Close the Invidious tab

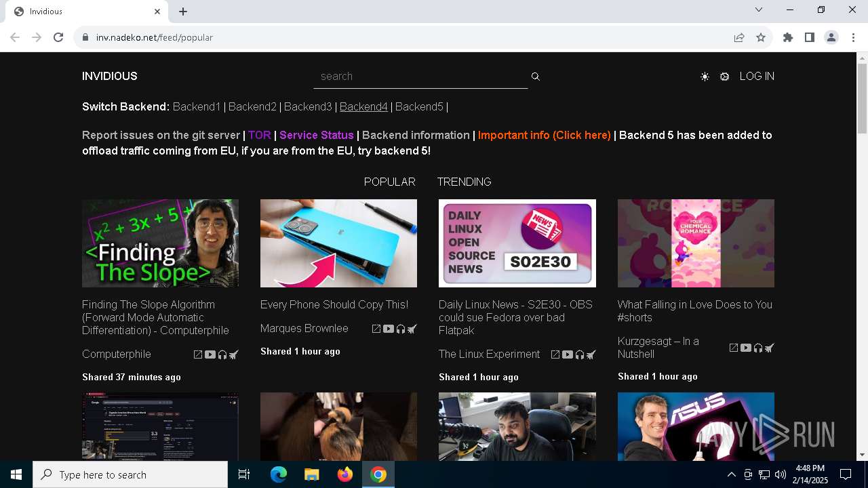(157, 12)
